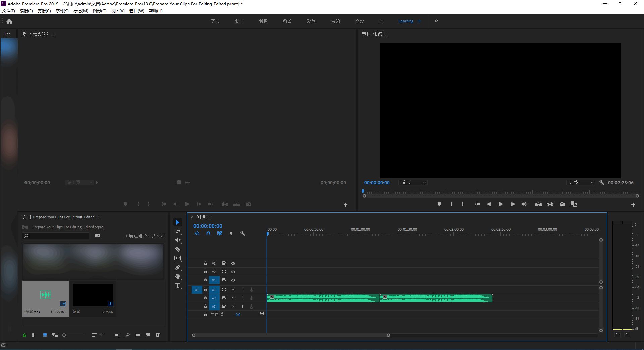Click the Lift button in program monitor

[538, 204]
